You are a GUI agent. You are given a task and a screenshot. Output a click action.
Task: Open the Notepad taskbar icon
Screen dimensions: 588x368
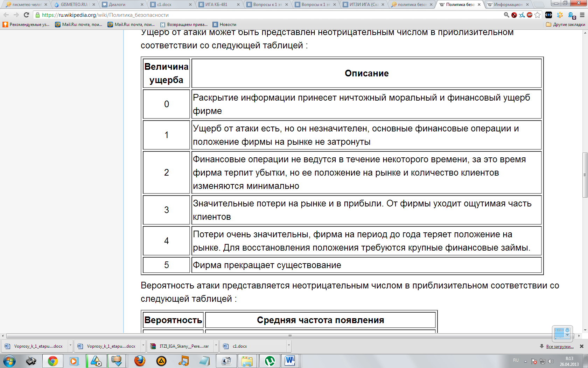(x=204, y=361)
